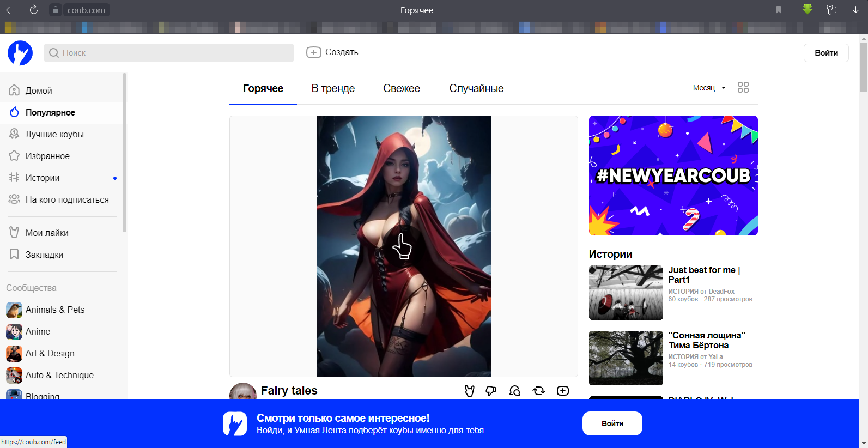Open the #NEWYEARCOUB banner
Viewport: 868px width, 448px height.
tap(673, 175)
